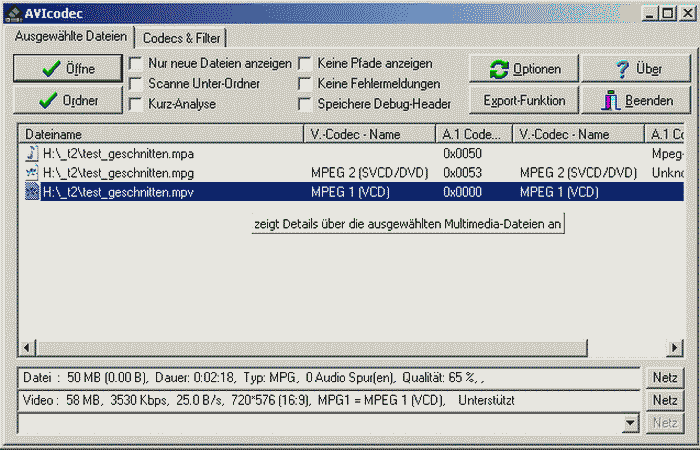Select the test_geschnitten.mpa audio file icon

point(32,154)
